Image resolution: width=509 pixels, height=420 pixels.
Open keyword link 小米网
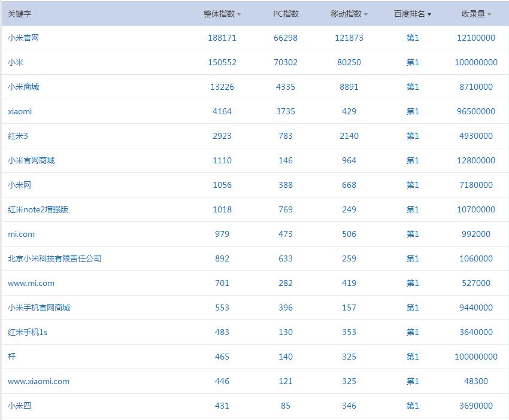tap(20, 185)
